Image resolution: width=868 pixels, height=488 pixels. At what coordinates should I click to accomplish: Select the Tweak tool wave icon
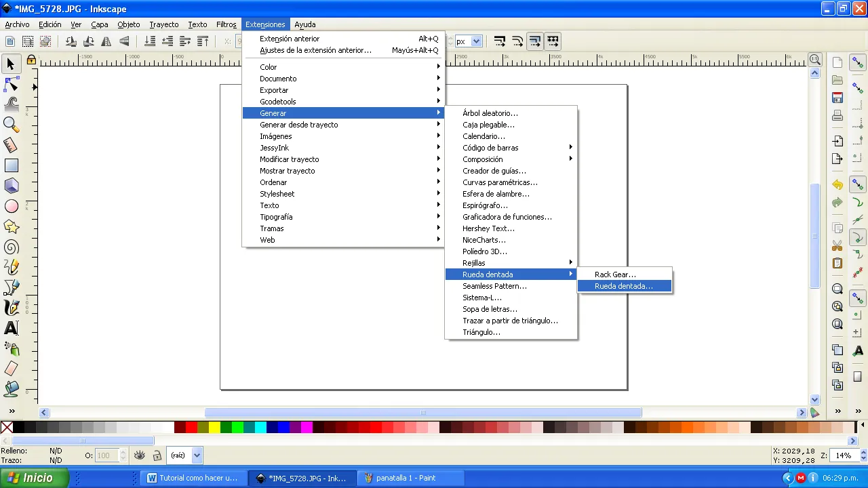coord(11,104)
